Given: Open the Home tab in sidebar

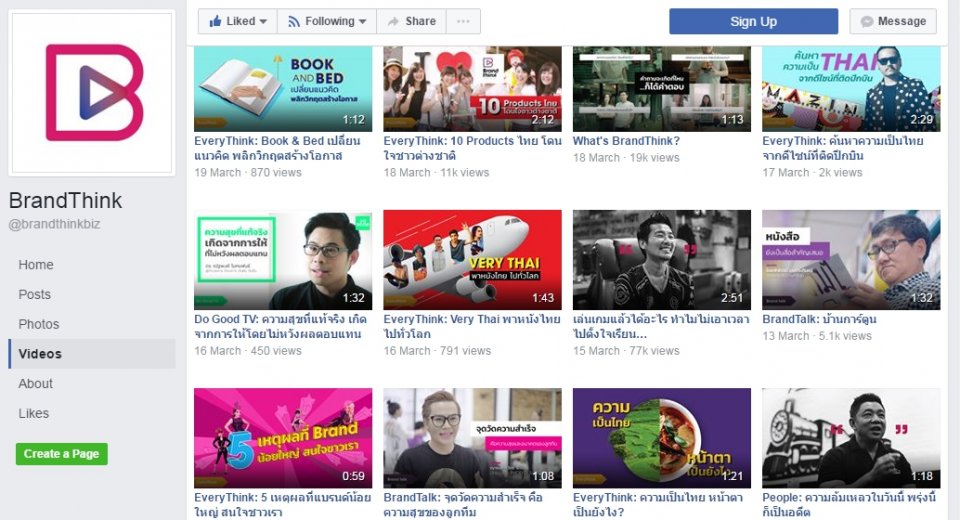Looking at the screenshot, I should click(36, 265).
